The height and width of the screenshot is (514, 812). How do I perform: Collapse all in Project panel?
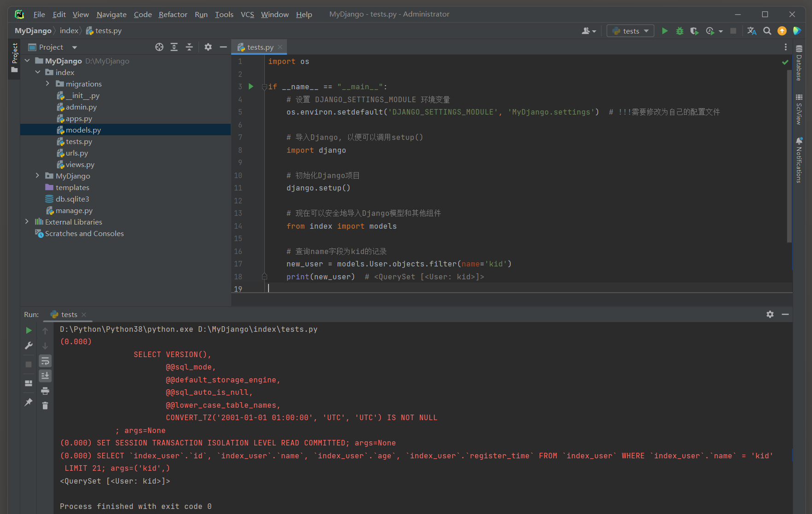coord(189,47)
